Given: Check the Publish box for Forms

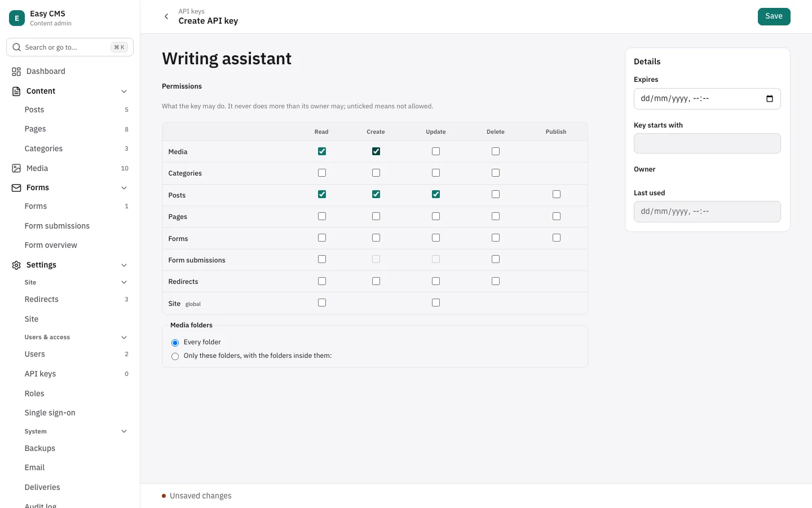Looking at the screenshot, I should coord(557,238).
